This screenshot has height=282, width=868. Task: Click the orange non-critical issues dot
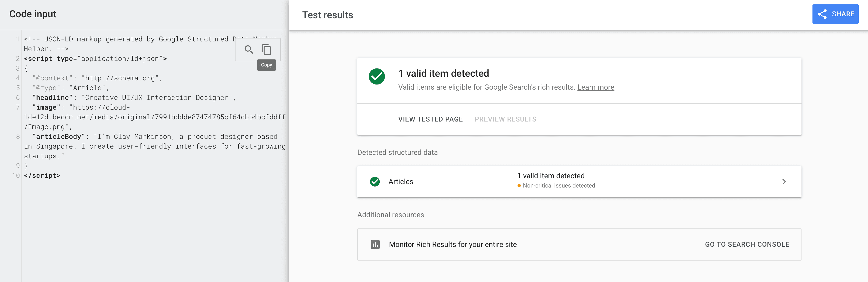[519, 186]
